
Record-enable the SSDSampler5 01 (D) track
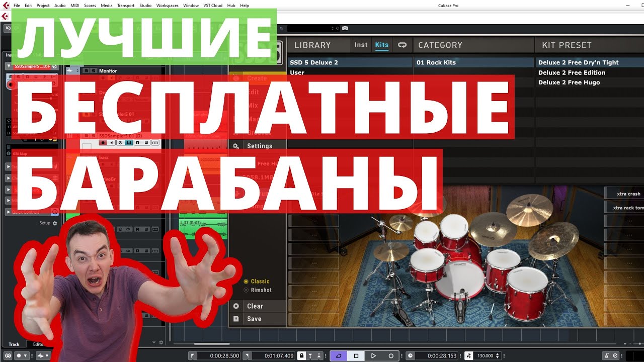(x=103, y=143)
